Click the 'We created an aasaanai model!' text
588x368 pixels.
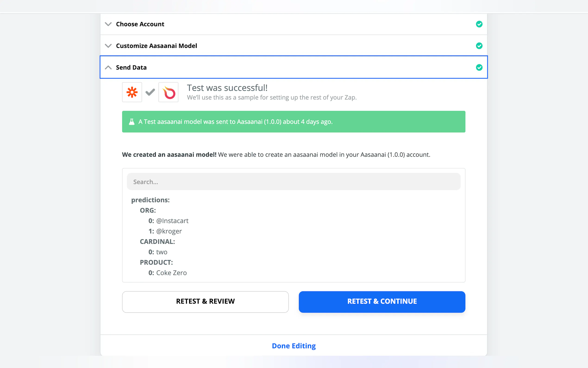click(169, 155)
